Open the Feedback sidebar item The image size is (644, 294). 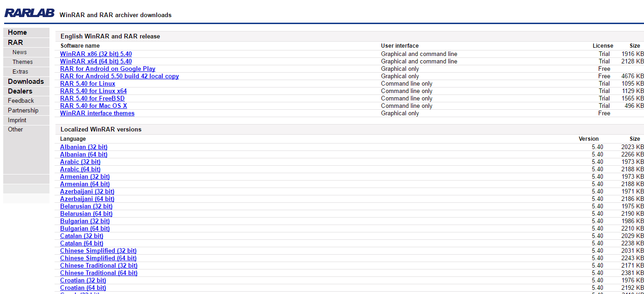21,100
